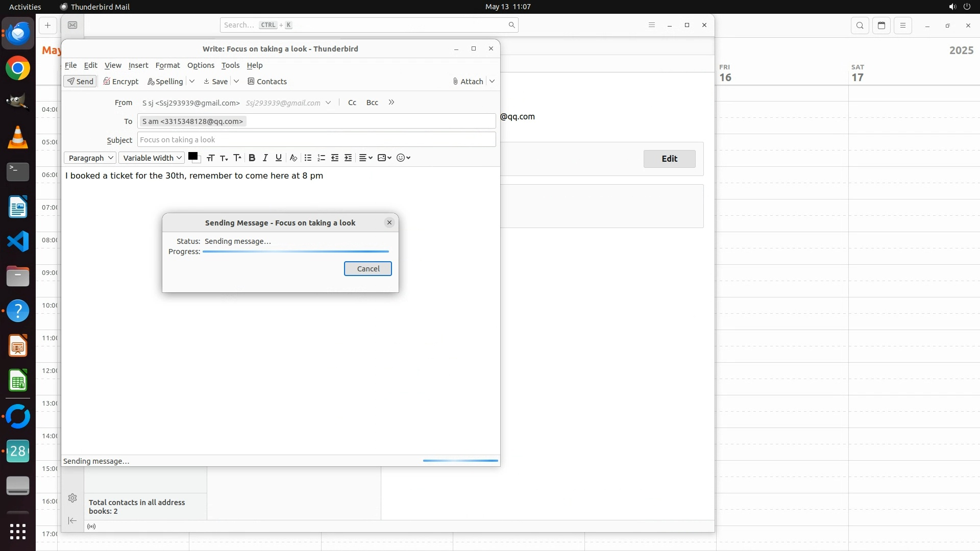
Task: Insert a numbered list
Action: coord(321,158)
